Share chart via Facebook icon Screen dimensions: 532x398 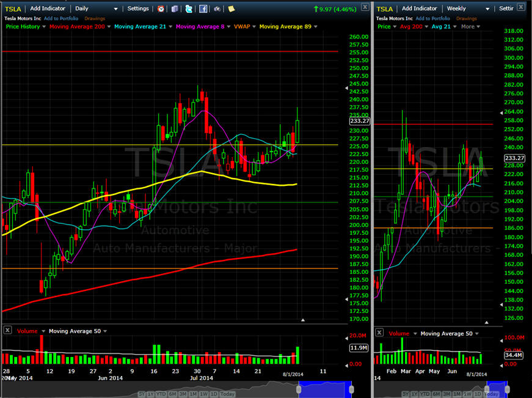[x=203, y=9]
